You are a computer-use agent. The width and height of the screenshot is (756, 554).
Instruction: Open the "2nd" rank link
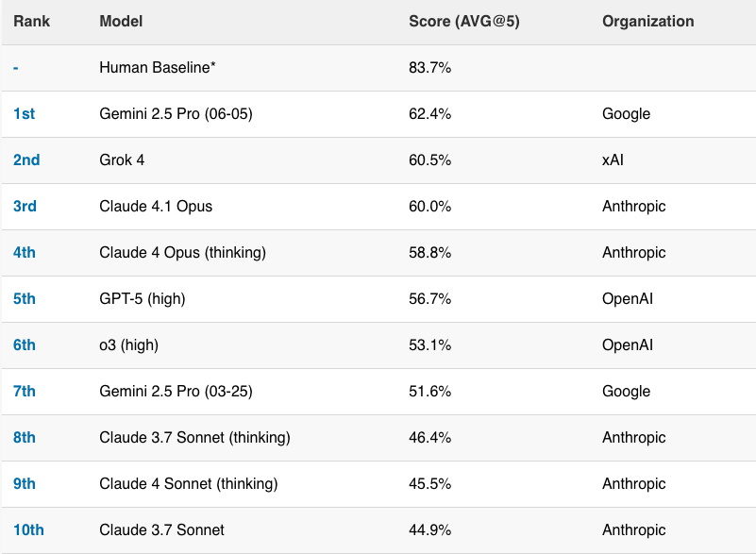tap(26, 160)
